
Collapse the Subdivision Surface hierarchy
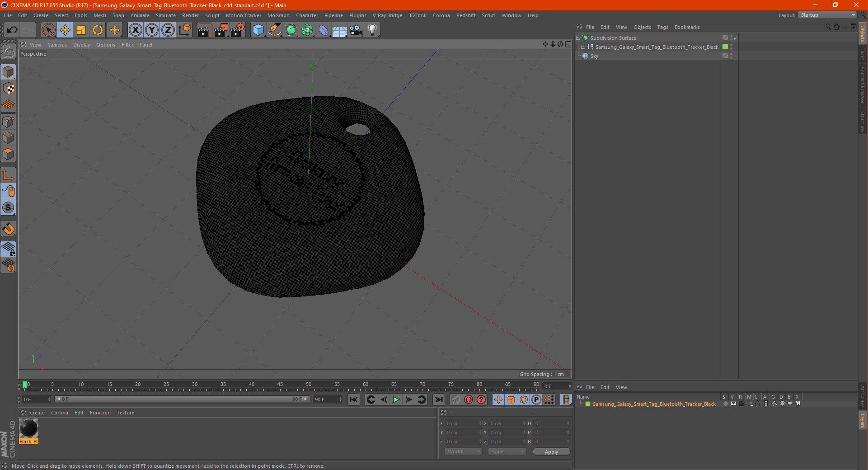click(578, 38)
